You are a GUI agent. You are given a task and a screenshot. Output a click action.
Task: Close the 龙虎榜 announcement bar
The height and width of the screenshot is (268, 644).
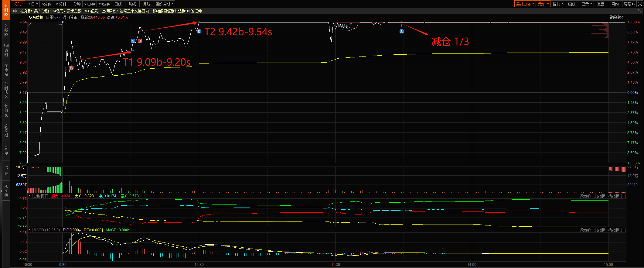(639, 11)
